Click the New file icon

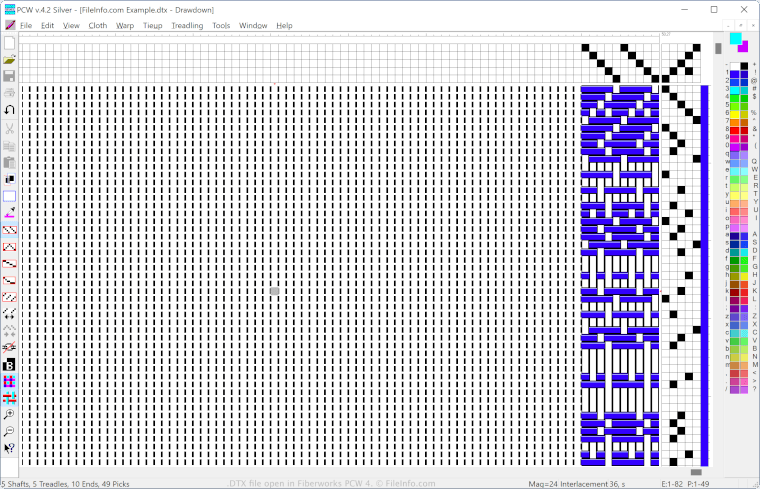pyautogui.click(x=9, y=43)
